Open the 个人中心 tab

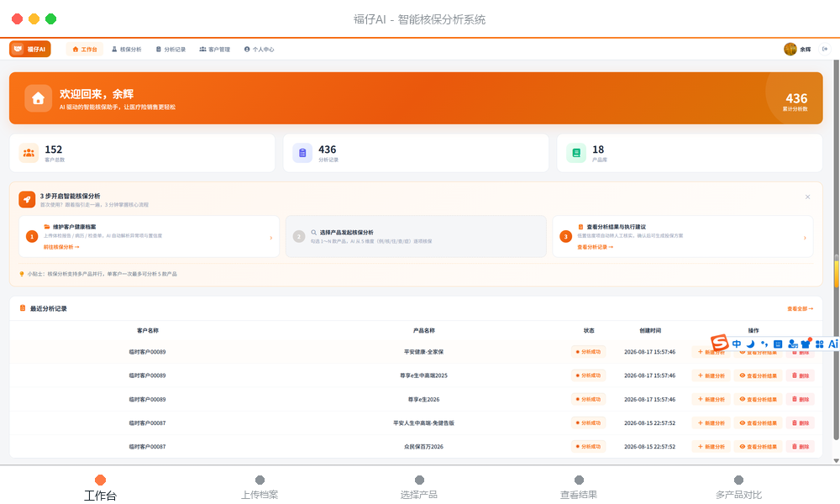pos(260,50)
